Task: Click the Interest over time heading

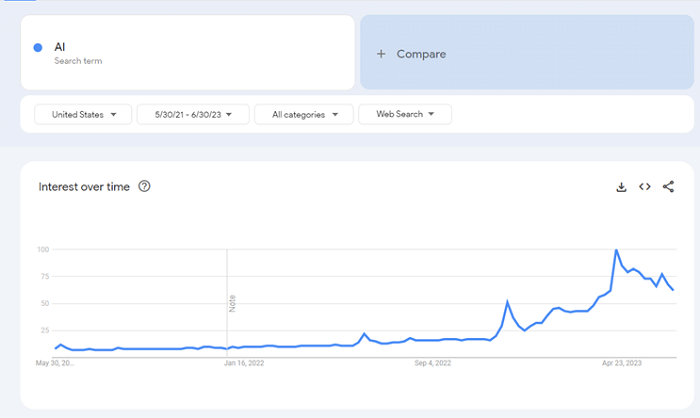Action: click(84, 187)
